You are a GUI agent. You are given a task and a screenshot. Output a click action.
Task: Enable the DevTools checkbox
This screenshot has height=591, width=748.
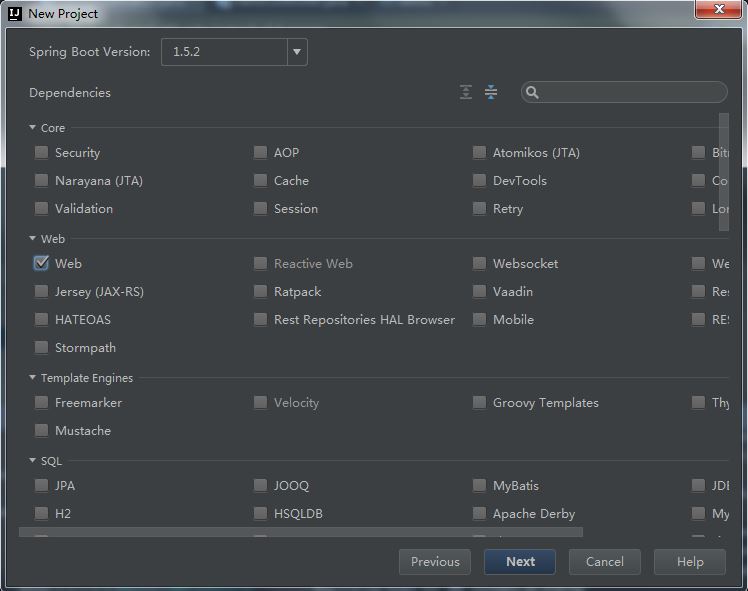tap(479, 180)
